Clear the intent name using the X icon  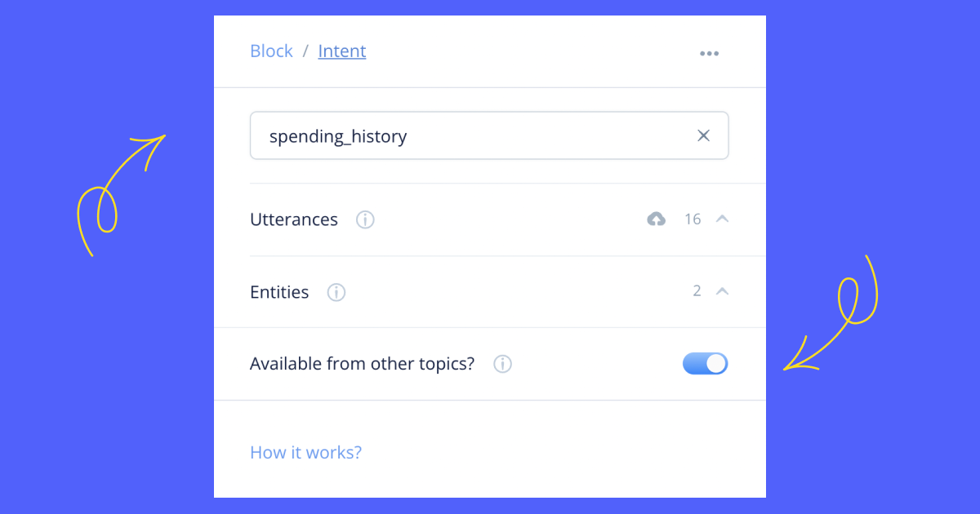[703, 135]
